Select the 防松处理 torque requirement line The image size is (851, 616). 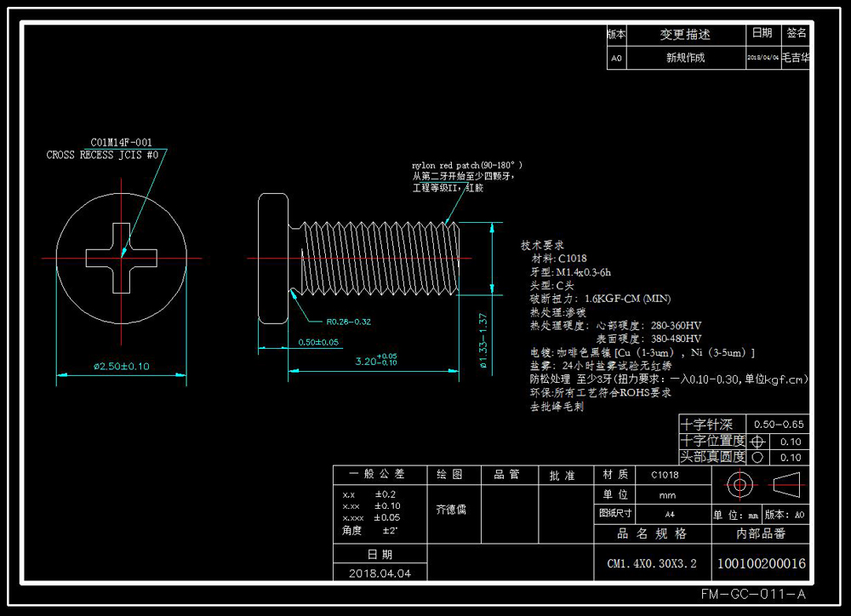pos(669,379)
